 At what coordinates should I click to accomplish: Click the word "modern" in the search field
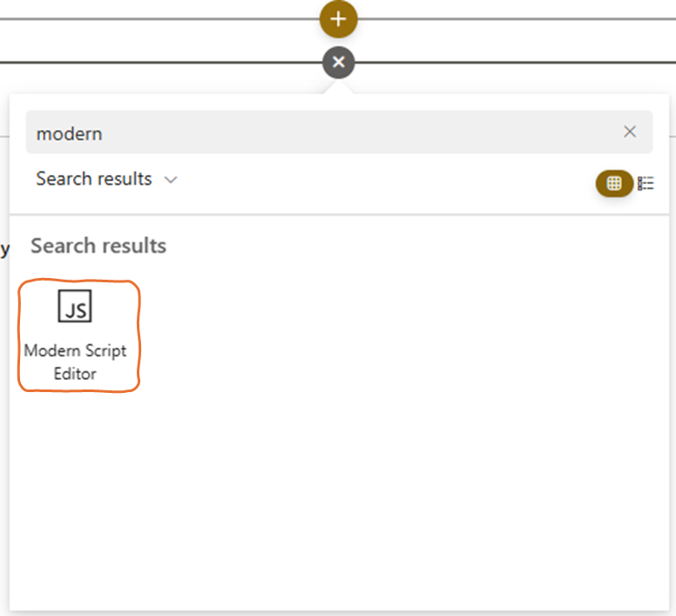(69, 133)
